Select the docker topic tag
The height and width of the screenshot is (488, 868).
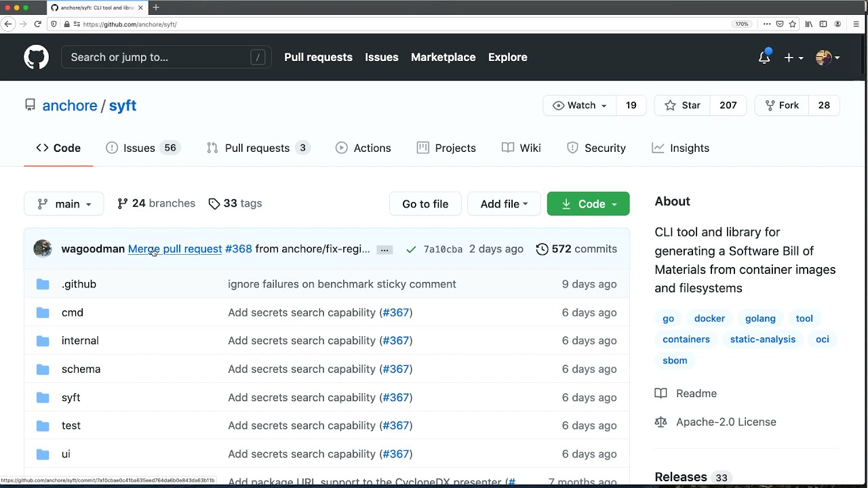[x=709, y=319]
